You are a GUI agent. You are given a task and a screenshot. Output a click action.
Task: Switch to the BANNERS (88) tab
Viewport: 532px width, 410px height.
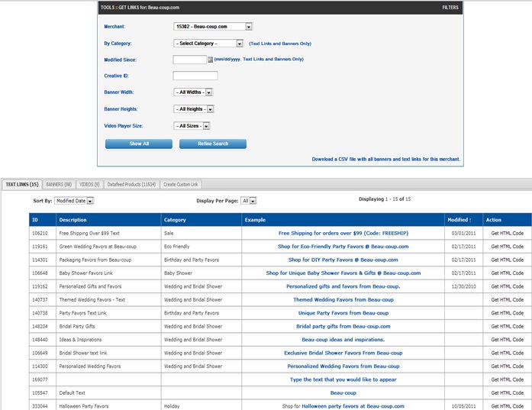(59, 184)
